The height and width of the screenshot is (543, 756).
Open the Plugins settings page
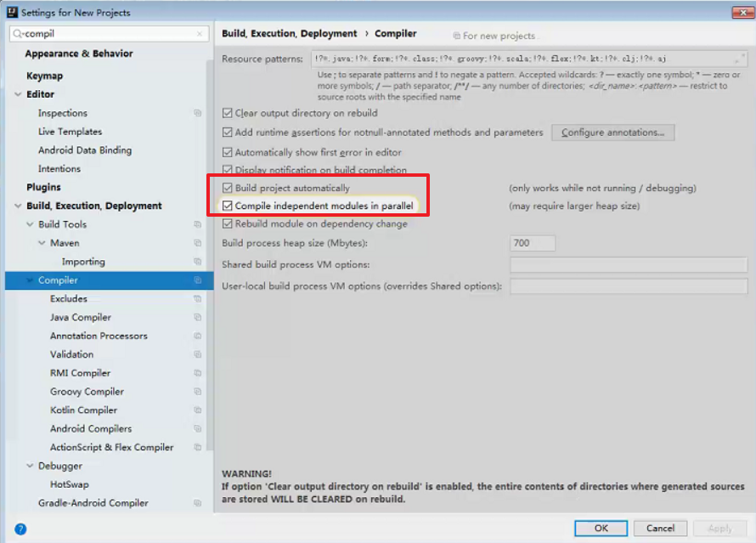[43, 187]
